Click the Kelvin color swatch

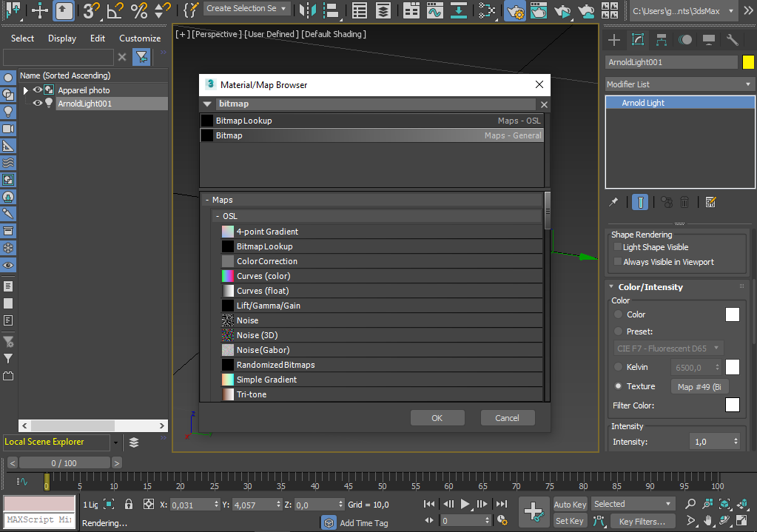pyautogui.click(x=732, y=367)
